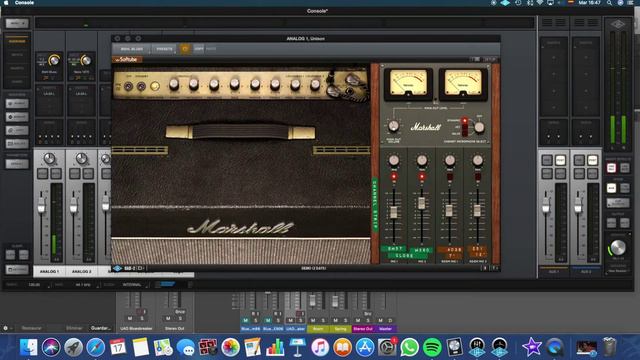Select the OVERVIEW view in sidebar
640x360 pixels.
pyautogui.click(x=17, y=41)
